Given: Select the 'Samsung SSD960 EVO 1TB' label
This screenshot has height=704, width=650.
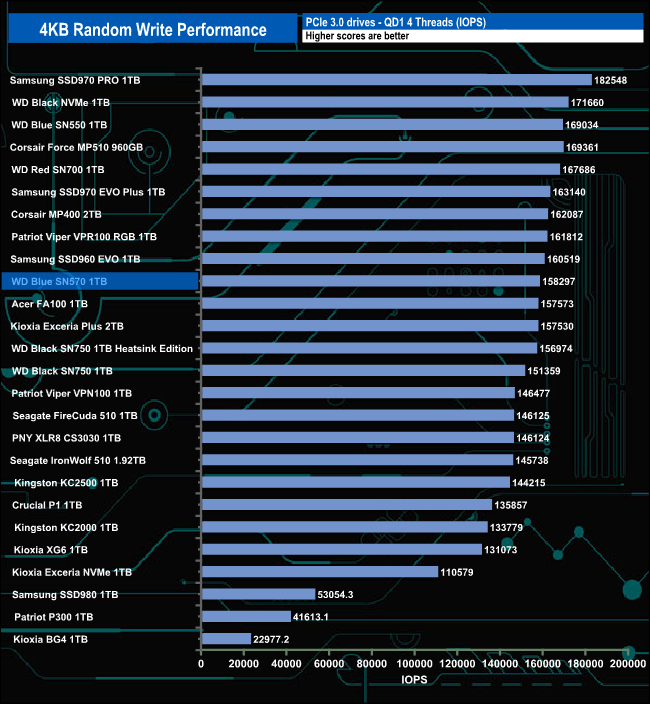Looking at the screenshot, I should click(x=75, y=259).
